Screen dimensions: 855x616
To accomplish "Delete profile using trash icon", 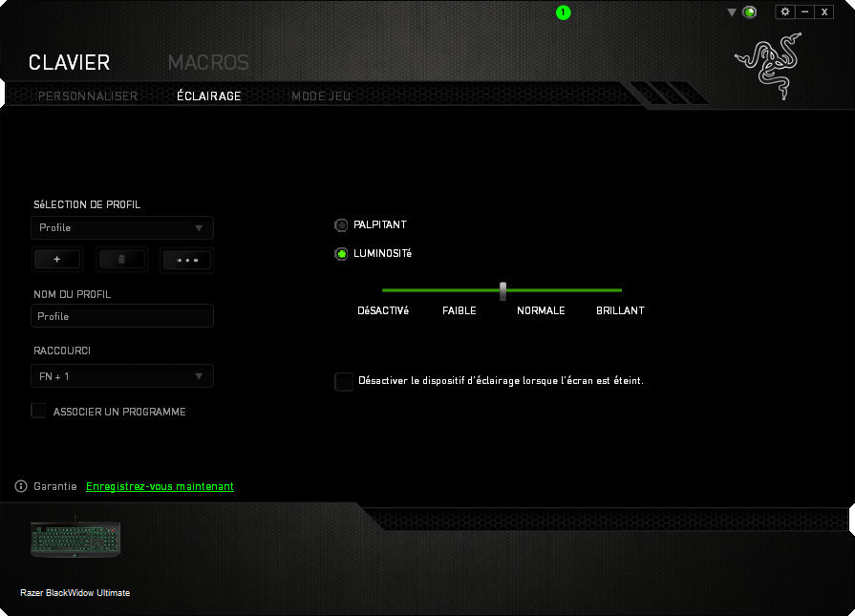I will point(121,259).
